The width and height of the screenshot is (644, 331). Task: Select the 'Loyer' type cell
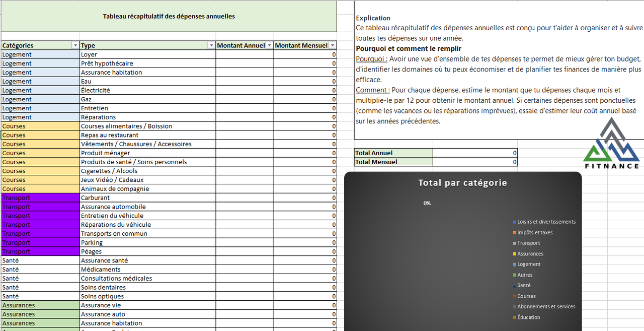click(148, 54)
